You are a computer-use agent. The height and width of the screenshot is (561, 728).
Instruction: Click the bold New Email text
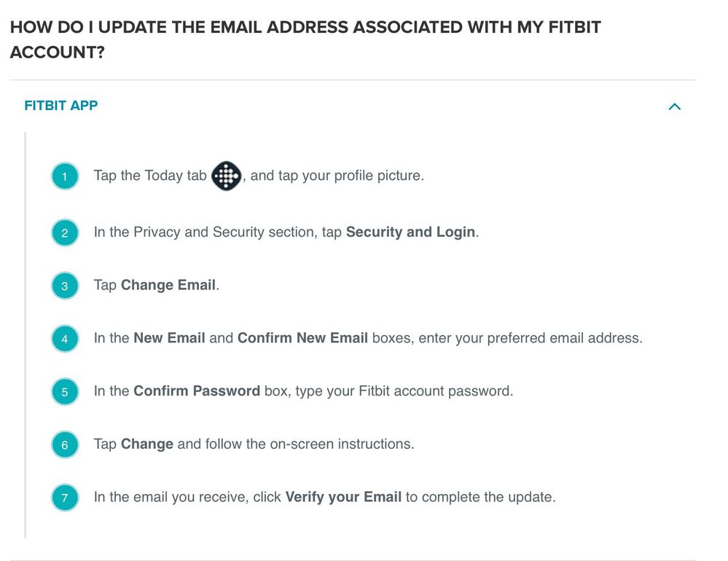169,338
